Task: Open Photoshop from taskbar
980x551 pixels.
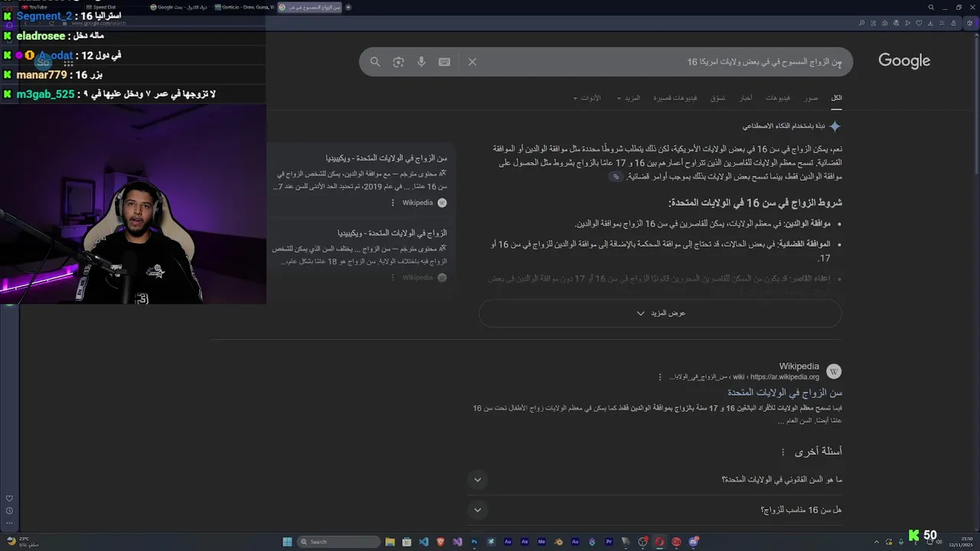Action: coord(474,542)
